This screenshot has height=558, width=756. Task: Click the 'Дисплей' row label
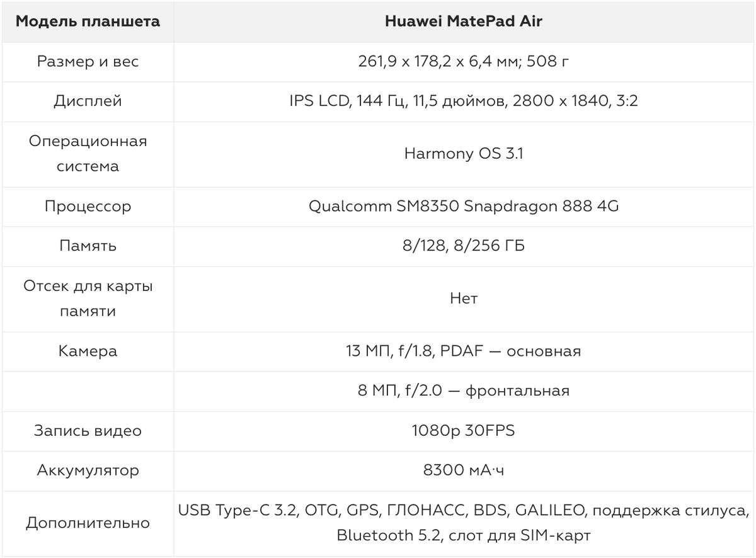coord(88,101)
